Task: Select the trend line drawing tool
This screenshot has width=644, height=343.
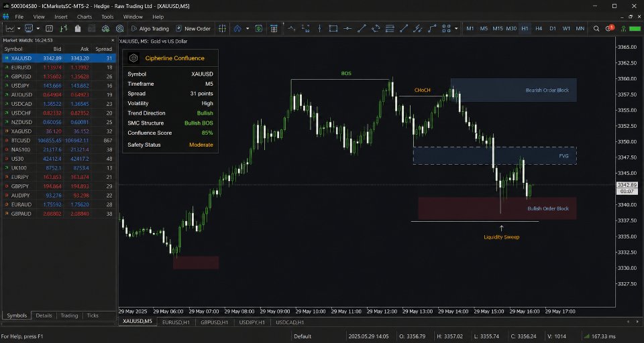Action: [362, 29]
